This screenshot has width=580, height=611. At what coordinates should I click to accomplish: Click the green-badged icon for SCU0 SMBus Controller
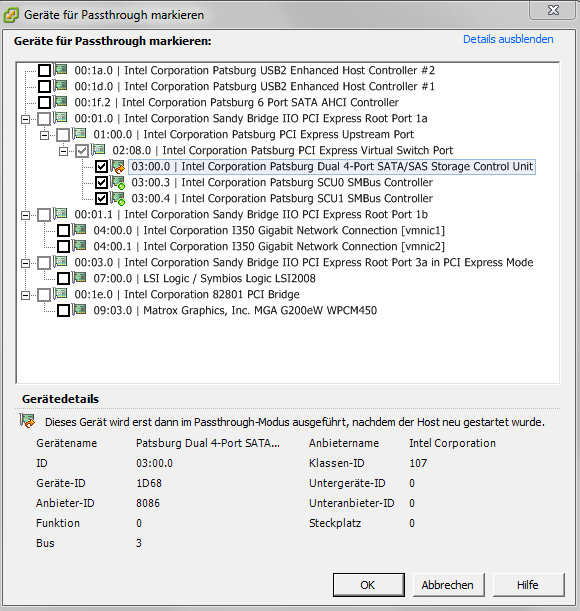pos(118,182)
